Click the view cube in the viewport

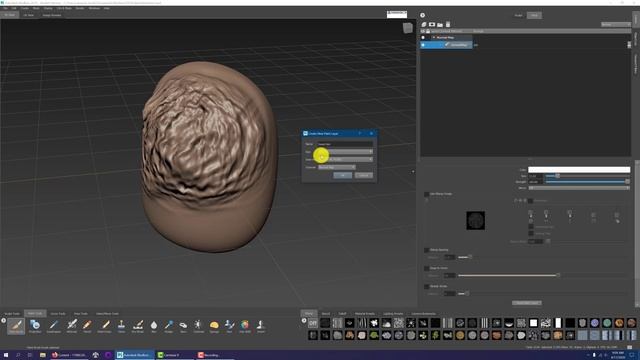(x=407, y=28)
